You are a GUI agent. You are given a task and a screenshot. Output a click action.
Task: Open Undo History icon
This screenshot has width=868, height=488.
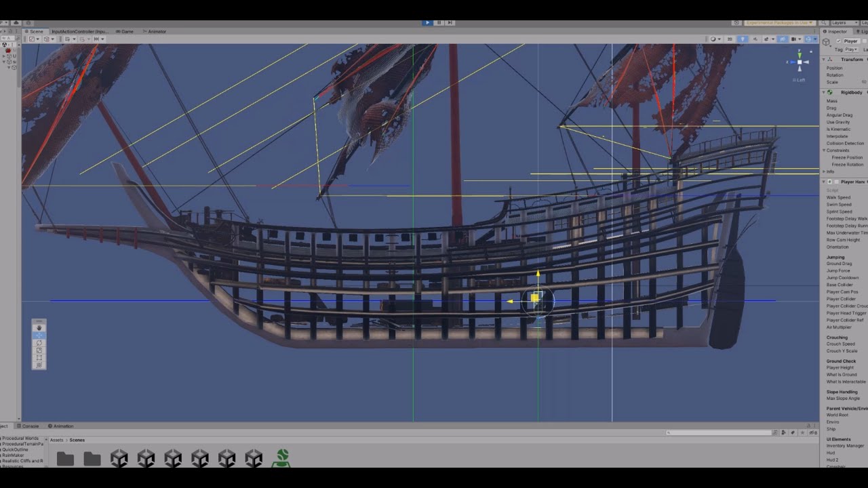pos(736,22)
